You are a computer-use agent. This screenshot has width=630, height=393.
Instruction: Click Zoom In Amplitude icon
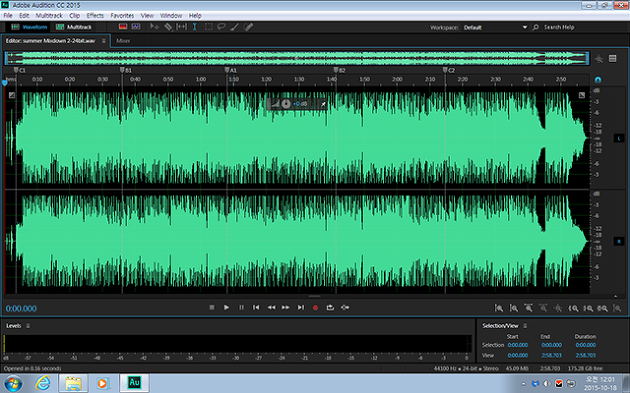tap(499, 308)
